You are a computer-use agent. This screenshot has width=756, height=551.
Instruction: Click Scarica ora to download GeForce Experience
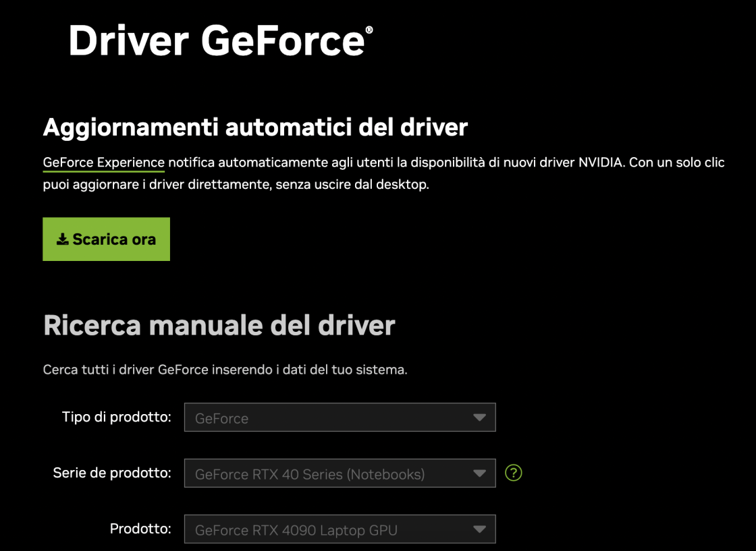pos(106,239)
